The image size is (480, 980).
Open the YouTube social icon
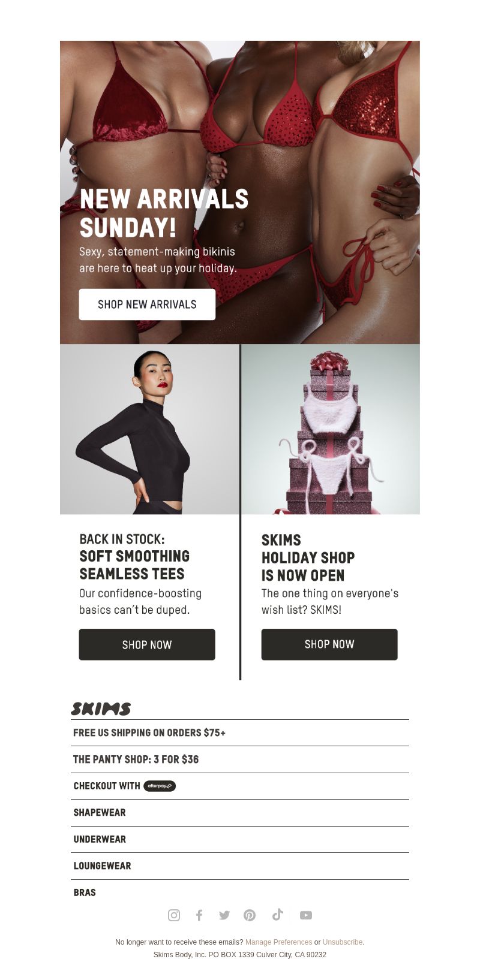point(306,915)
